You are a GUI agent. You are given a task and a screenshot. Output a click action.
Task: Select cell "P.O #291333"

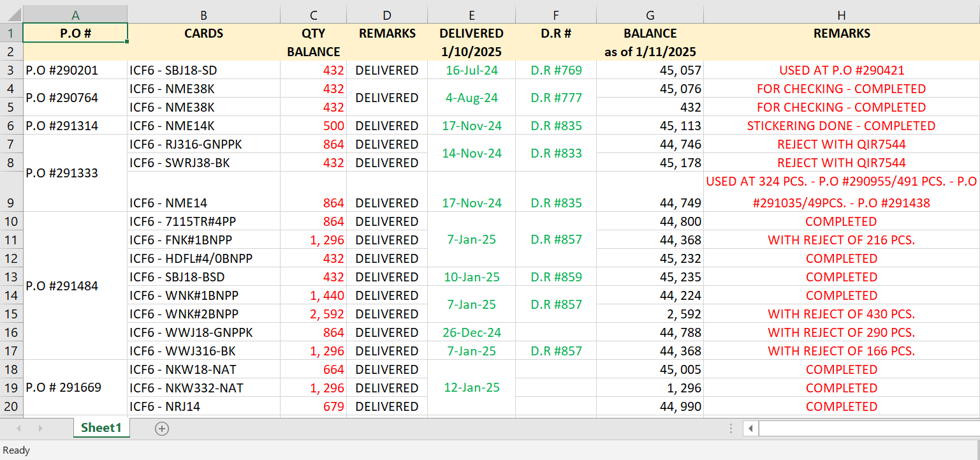tap(75, 173)
